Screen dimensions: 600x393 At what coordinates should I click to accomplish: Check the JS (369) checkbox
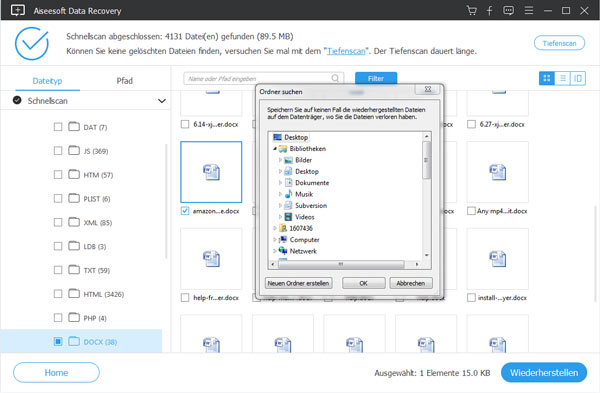(58, 151)
